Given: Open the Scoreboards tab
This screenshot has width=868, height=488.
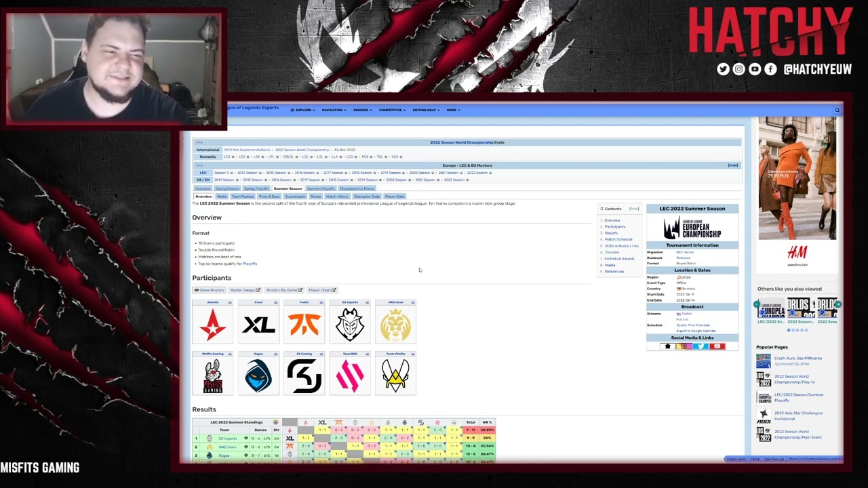Looking at the screenshot, I should tap(295, 197).
